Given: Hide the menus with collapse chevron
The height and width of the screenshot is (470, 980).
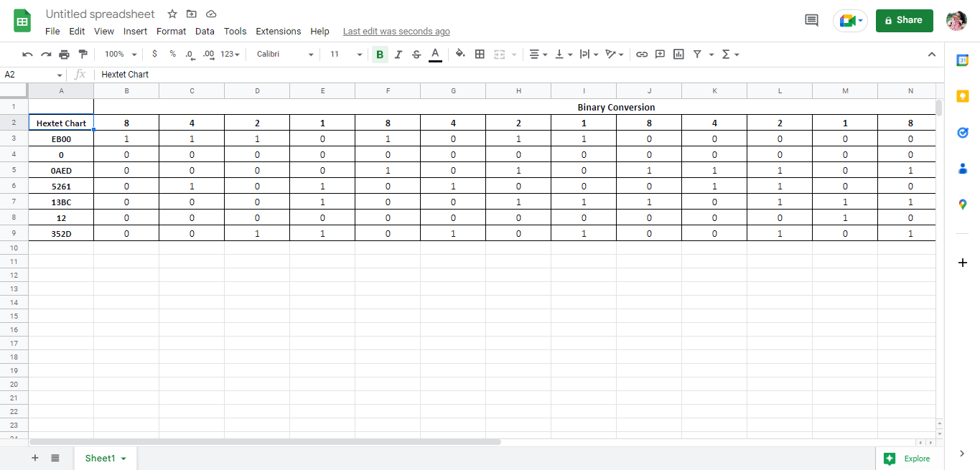Looking at the screenshot, I should click(x=932, y=55).
